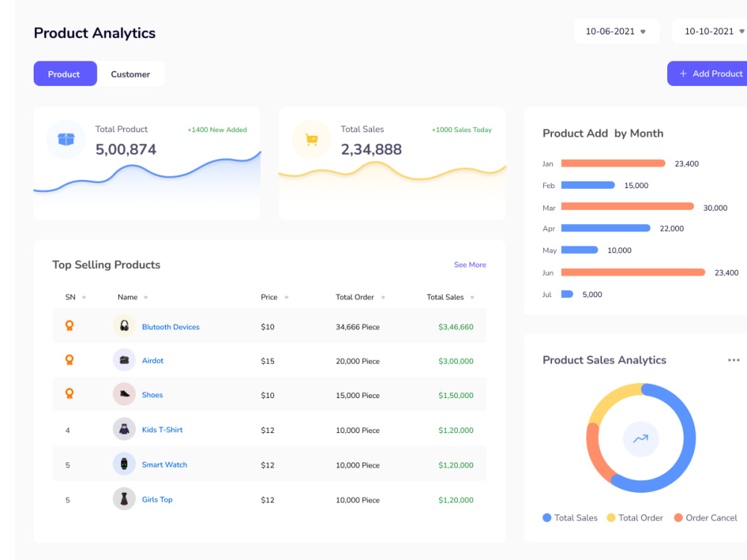This screenshot has height=560, width=747.
Task: Click the Mar bar in monthly chart
Action: click(x=627, y=206)
